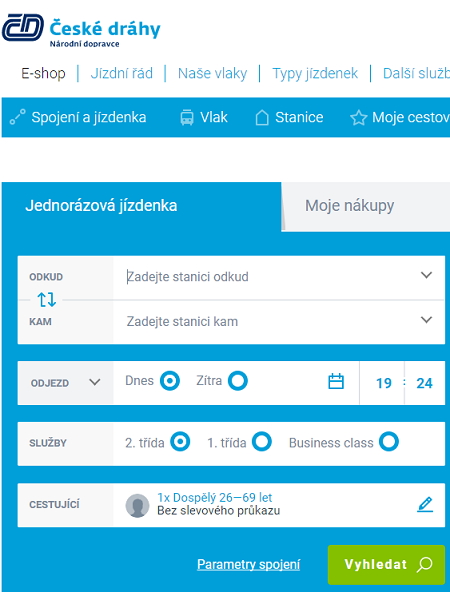The width and height of the screenshot is (450, 592).
Task: Open Vlak train search with tram icon
Action: coord(187,117)
